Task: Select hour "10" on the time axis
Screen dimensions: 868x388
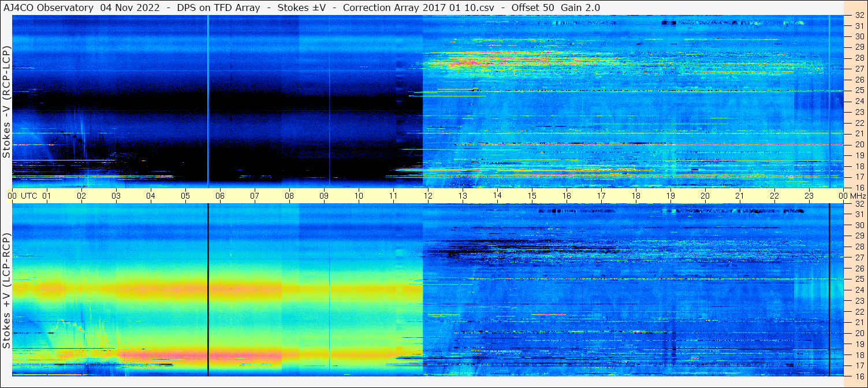Action: coord(359,196)
